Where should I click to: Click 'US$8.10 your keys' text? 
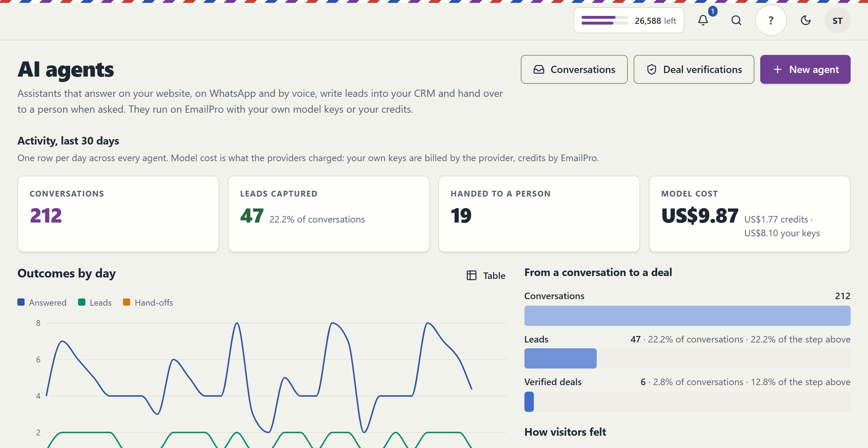(782, 233)
